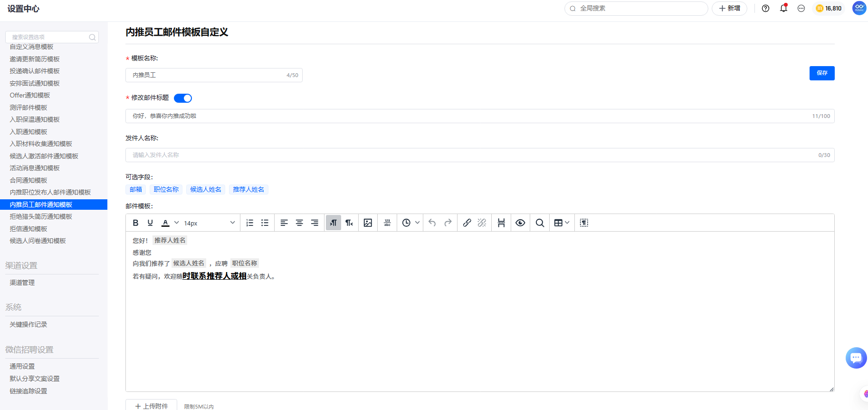Click the date/time clock icon
The height and width of the screenshot is (410, 868).
click(x=406, y=223)
